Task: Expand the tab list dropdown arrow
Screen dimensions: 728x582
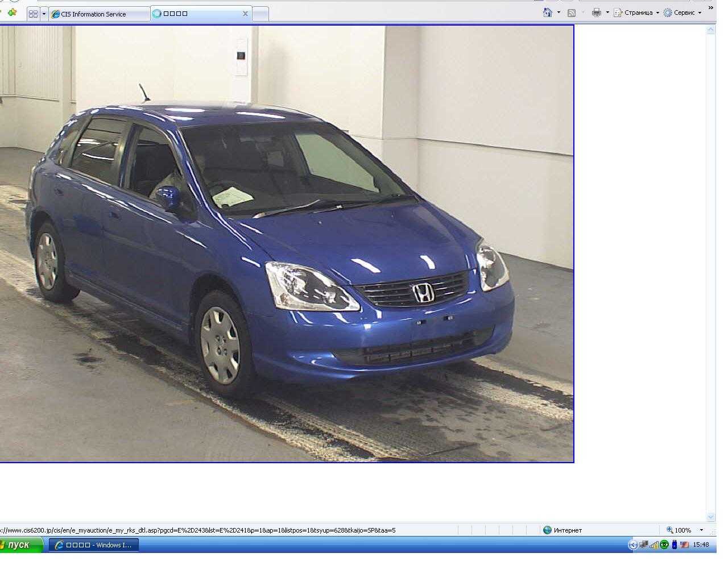Action: [44, 14]
